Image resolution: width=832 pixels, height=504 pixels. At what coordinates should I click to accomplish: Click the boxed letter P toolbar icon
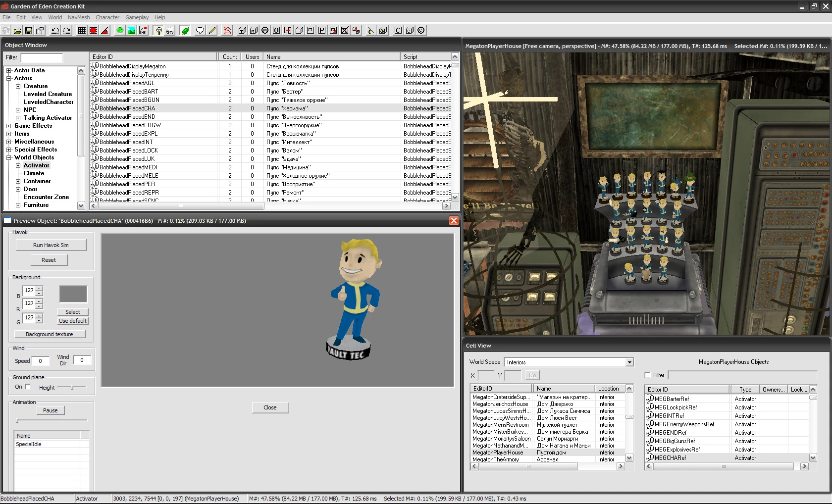322,31
